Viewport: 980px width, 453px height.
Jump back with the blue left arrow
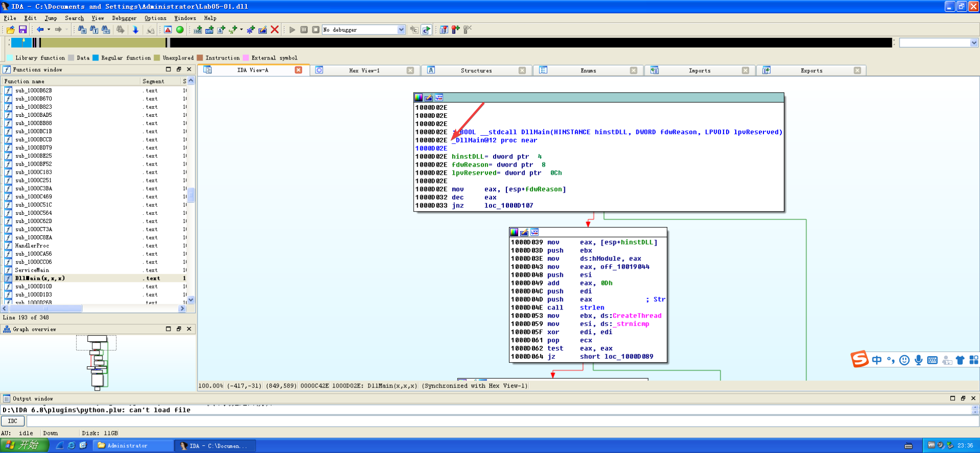[40, 30]
